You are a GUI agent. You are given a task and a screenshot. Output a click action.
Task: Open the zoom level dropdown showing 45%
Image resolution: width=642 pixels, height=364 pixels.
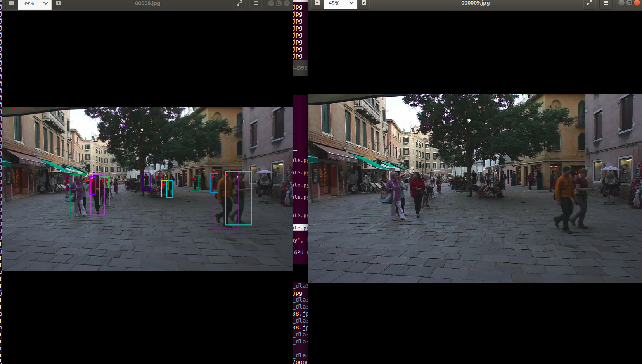click(351, 3)
